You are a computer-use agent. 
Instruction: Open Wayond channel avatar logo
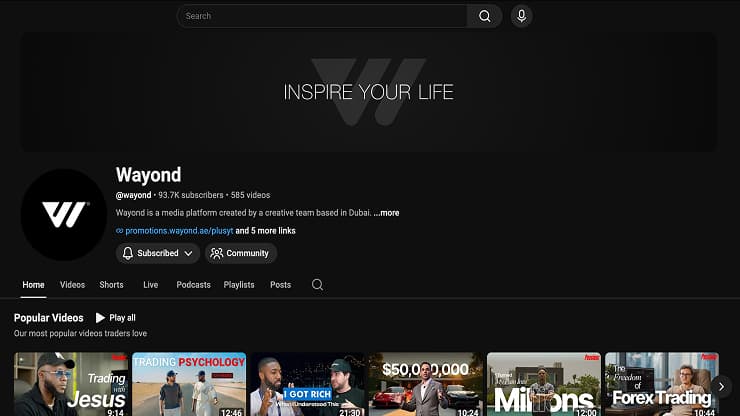64,214
